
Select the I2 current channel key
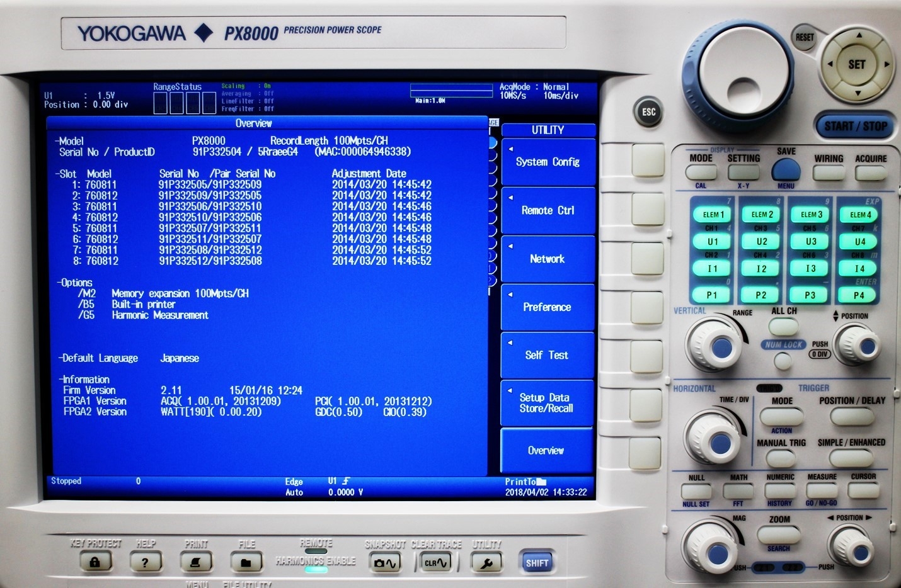click(762, 269)
